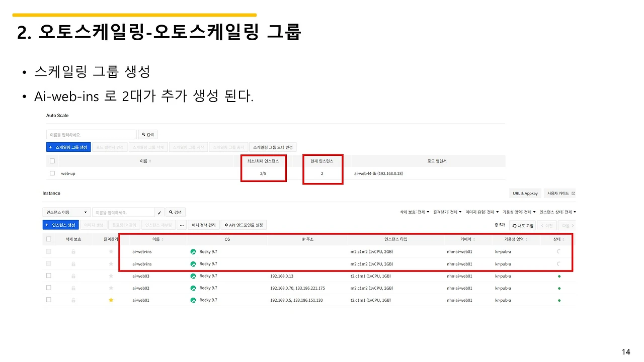Click IP address 192.168.0.5, 133.186.151.130
Image resolution: width=644 pixels, height=362 pixels.
[x=296, y=300]
